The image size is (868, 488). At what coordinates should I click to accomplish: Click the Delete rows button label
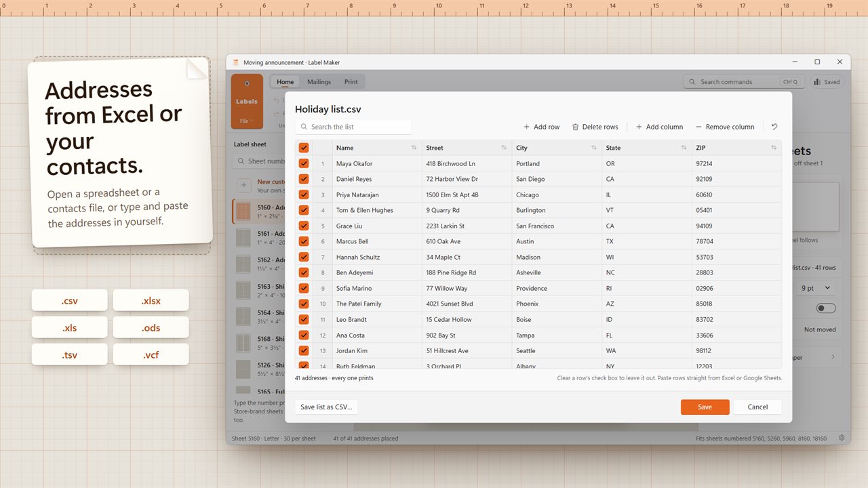600,127
